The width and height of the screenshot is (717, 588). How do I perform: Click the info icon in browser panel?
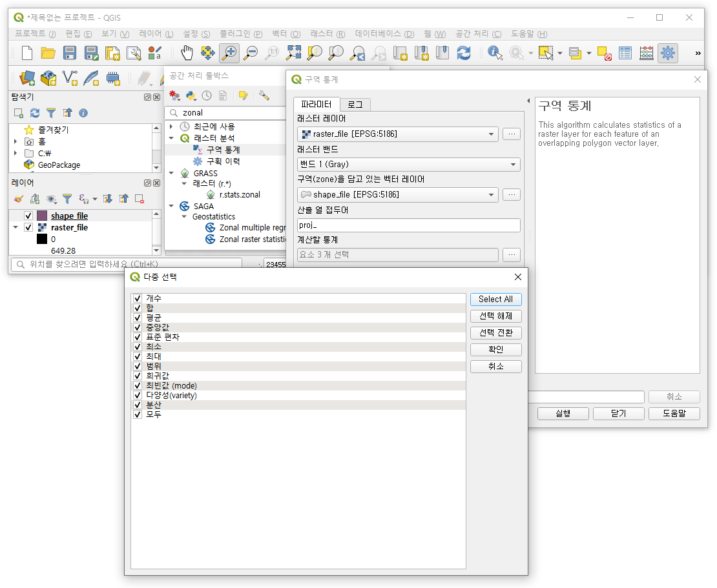pos(83,113)
